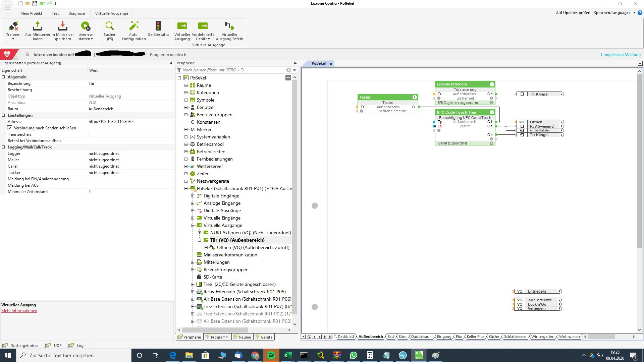Start Liveview from the ribbon

[85, 26]
